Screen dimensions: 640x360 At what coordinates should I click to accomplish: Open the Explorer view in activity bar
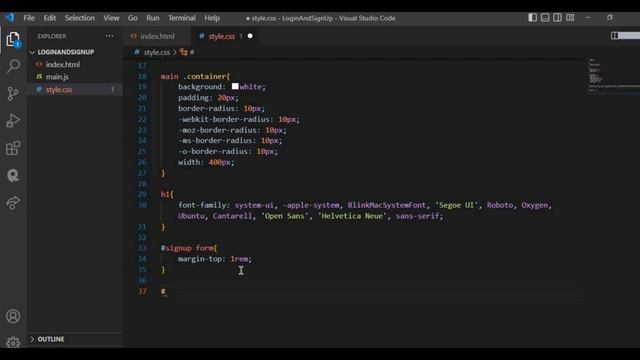(x=13, y=40)
